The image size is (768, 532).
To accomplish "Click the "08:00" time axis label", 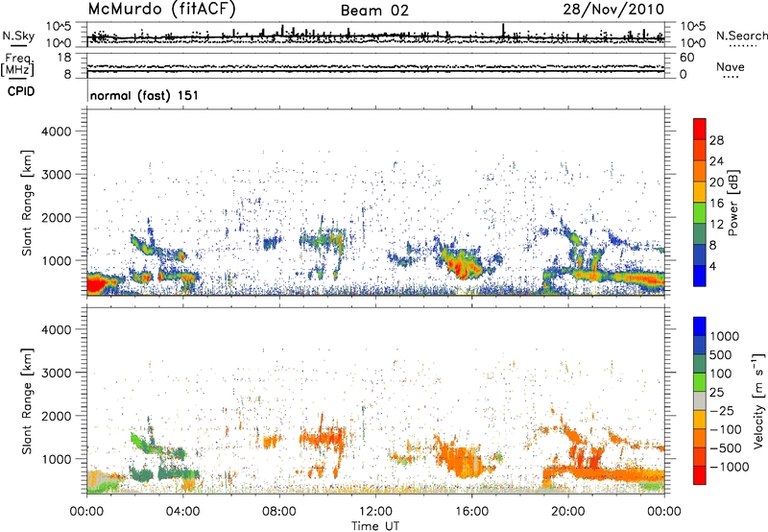I will tap(279, 512).
